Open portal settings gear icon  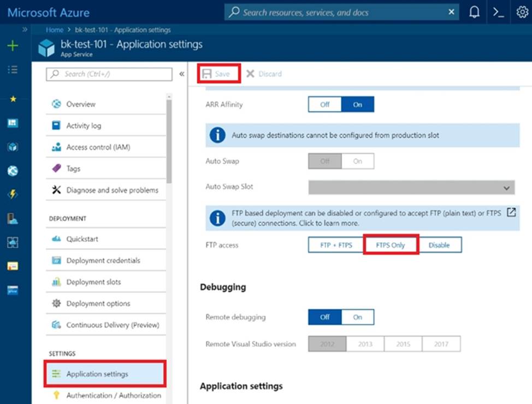(x=522, y=12)
